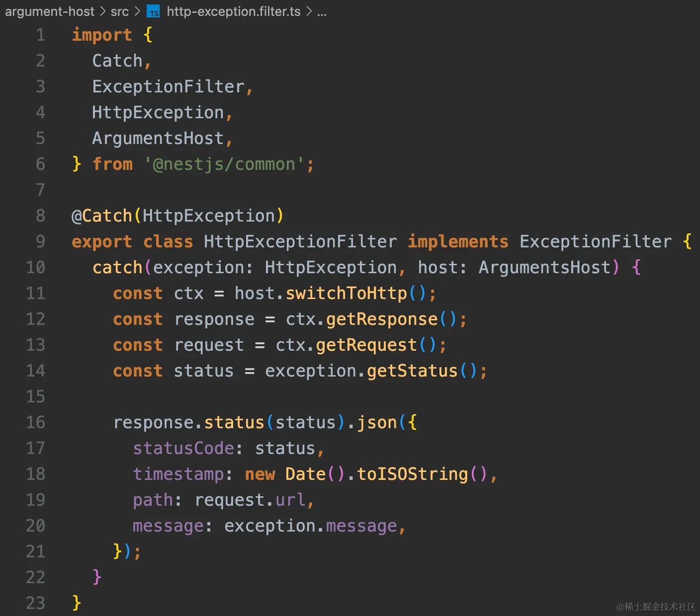The width and height of the screenshot is (700, 616).
Task: Click the closing '});' on line 21
Action: 127,552
